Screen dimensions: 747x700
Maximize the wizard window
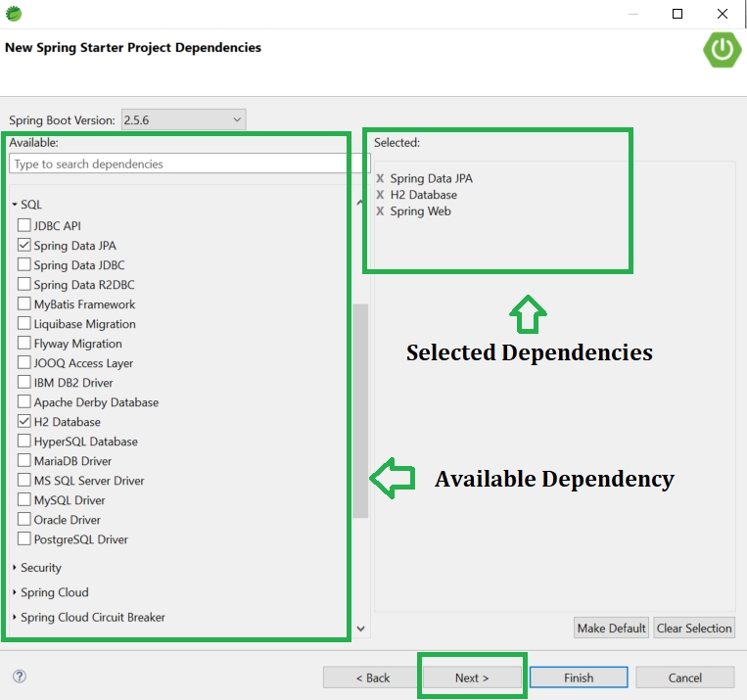pyautogui.click(x=677, y=14)
